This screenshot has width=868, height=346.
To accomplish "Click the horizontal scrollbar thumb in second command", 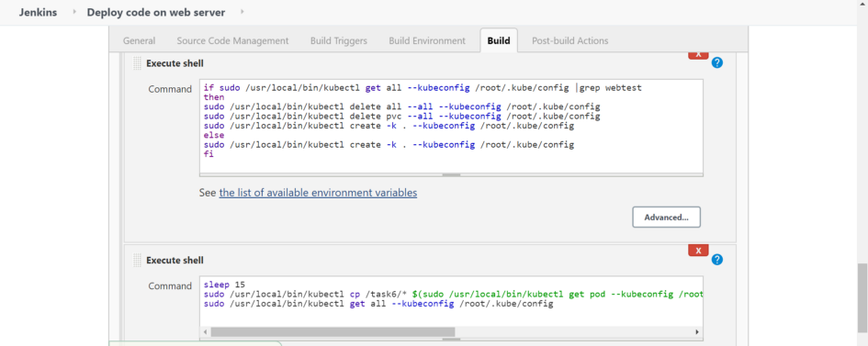I will coord(333,331).
